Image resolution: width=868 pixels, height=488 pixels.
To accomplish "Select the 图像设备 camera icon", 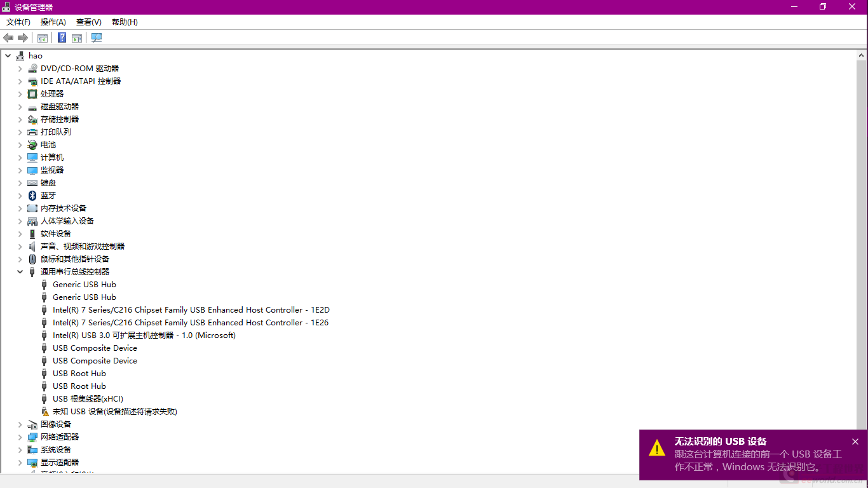I will point(32,424).
